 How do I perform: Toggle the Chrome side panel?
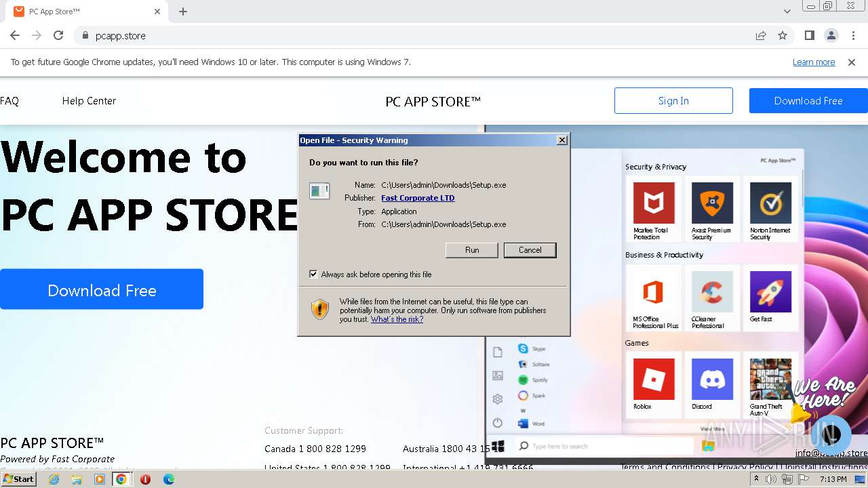[810, 35]
